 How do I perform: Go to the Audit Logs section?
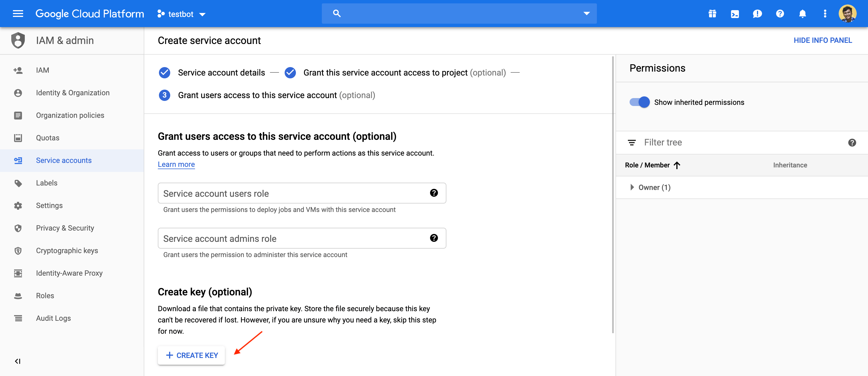click(x=53, y=318)
